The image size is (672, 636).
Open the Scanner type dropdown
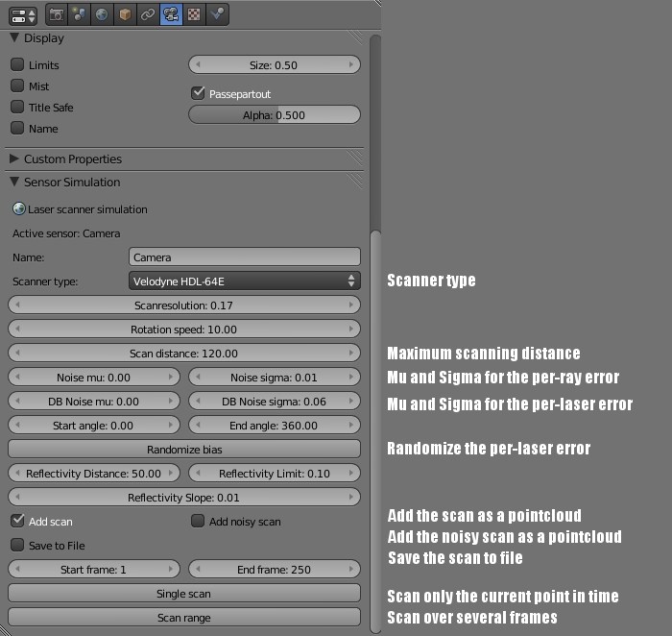click(x=244, y=281)
